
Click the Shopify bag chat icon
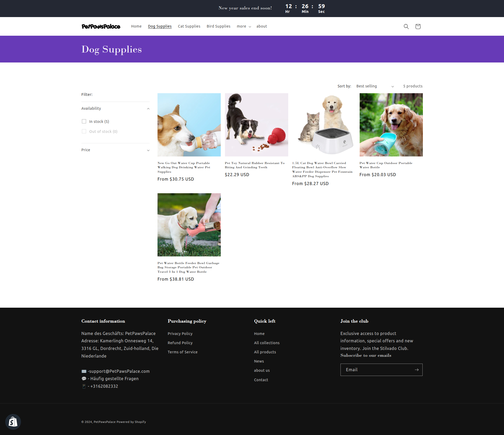[13, 422]
